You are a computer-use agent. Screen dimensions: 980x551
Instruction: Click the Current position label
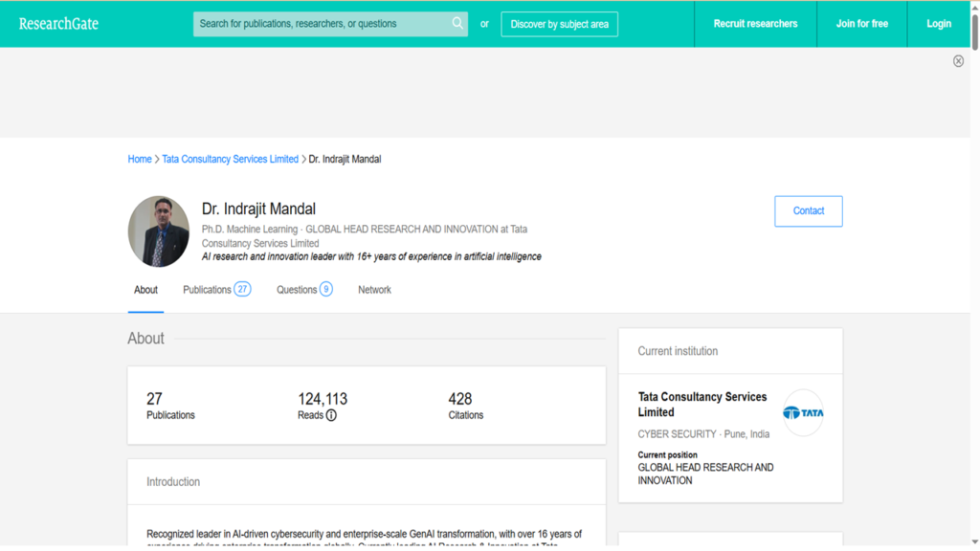[x=667, y=454]
